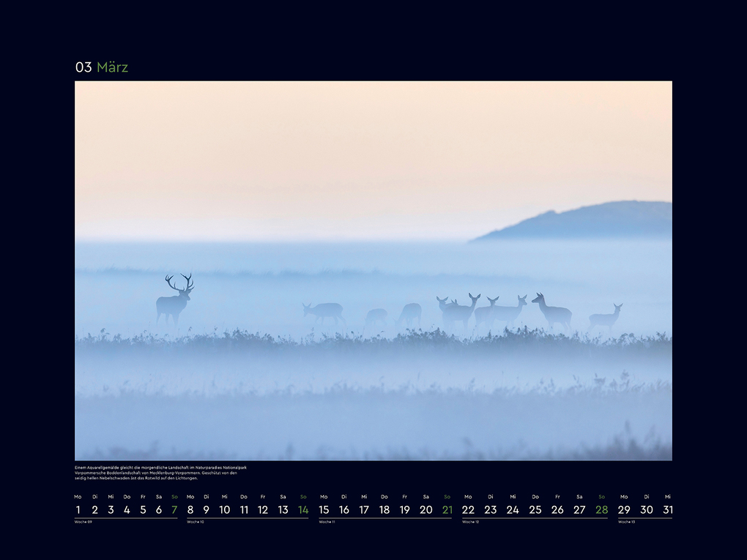Click the "So" column header of the first week
Screen dimensions: 747x560
(x=174, y=496)
